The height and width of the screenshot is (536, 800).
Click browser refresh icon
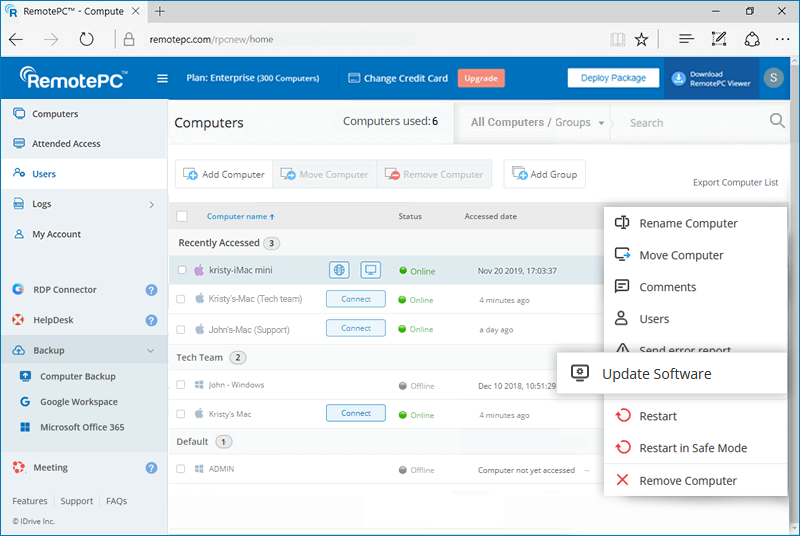pyautogui.click(x=87, y=40)
